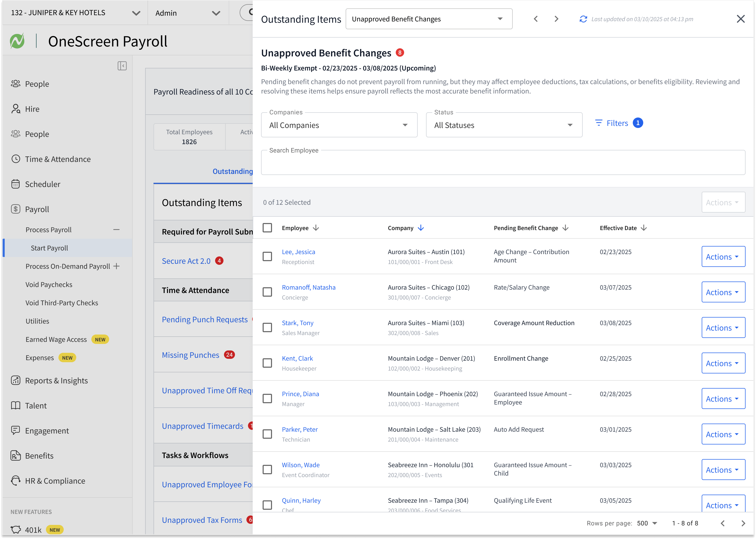Open Earned Wage Access in the sidebar
Image resolution: width=756 pixels, height=539 pixels.
56,339
